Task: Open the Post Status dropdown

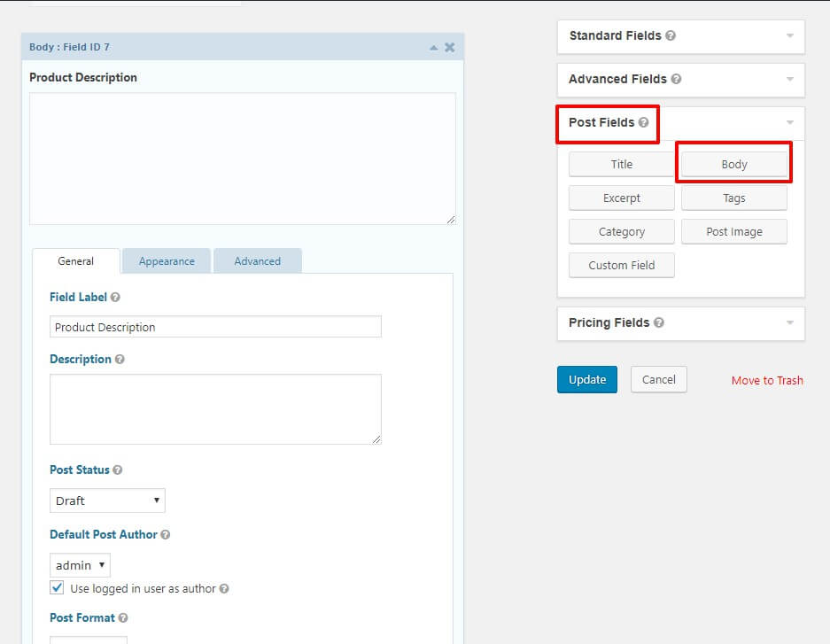Action: pyautogui.click(x=107, y=500)
